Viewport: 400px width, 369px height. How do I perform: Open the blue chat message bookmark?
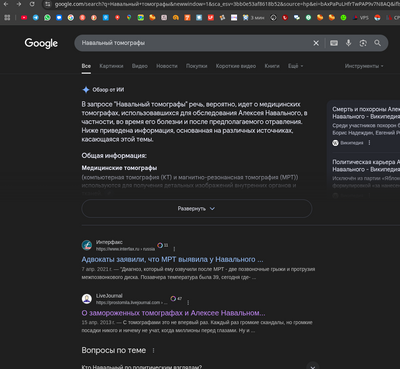coord(59,18)
